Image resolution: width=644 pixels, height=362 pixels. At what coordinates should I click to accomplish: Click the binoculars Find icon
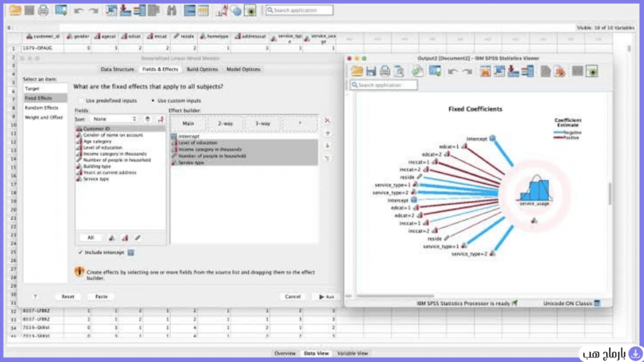coord(172,10)
